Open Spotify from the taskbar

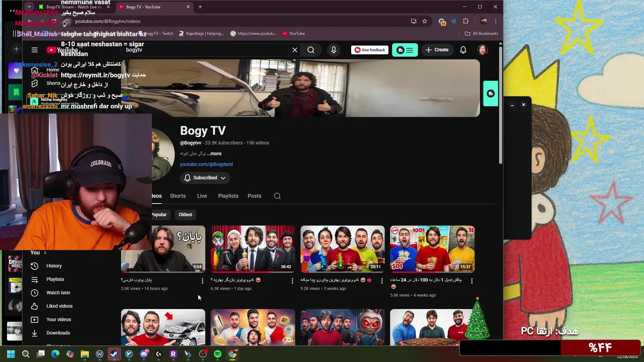(x=217, y=354)
